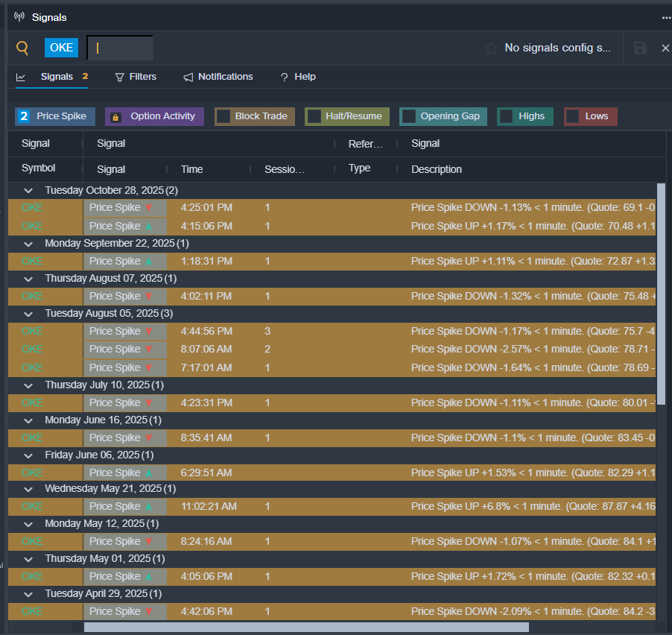Click the symbol search input field

(121, 48)
